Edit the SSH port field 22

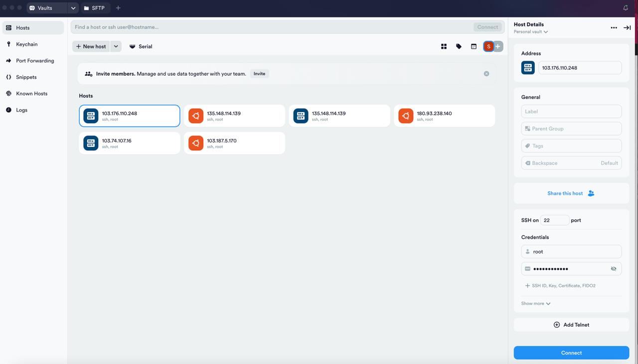click(555, 220)
